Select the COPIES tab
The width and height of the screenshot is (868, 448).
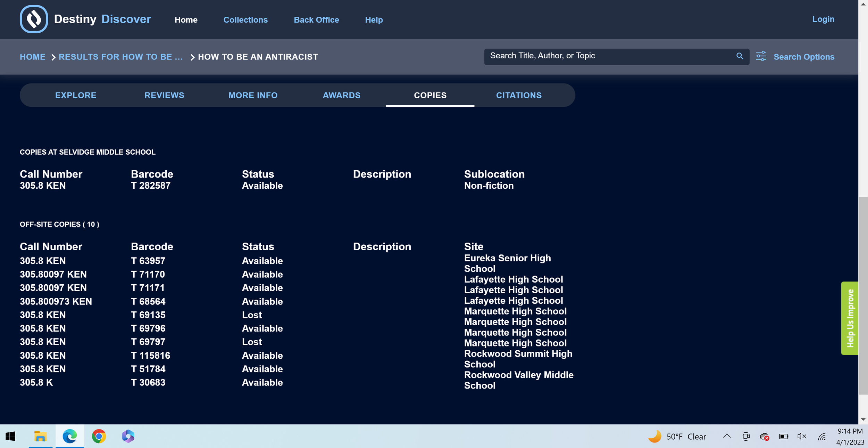click(430, 95)
